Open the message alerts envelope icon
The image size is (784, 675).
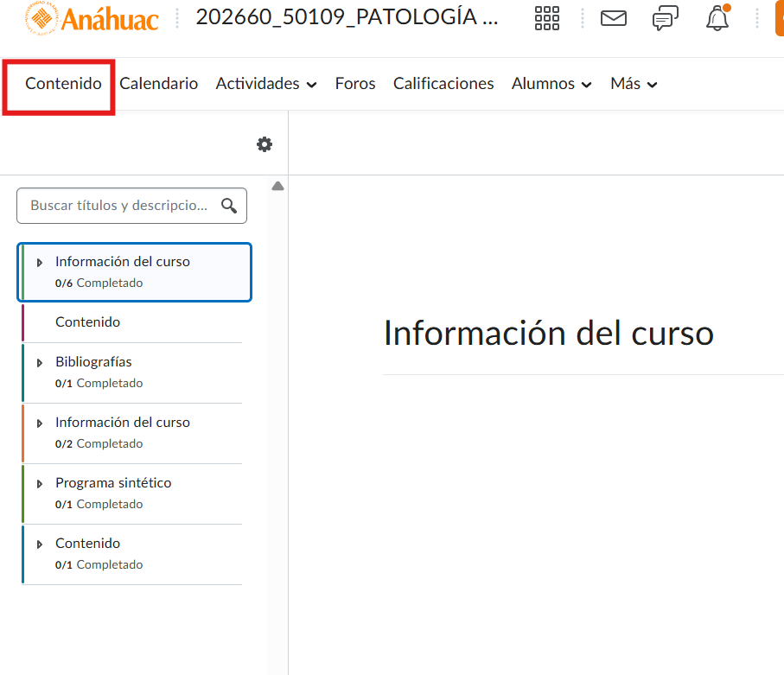pos(614,18)
